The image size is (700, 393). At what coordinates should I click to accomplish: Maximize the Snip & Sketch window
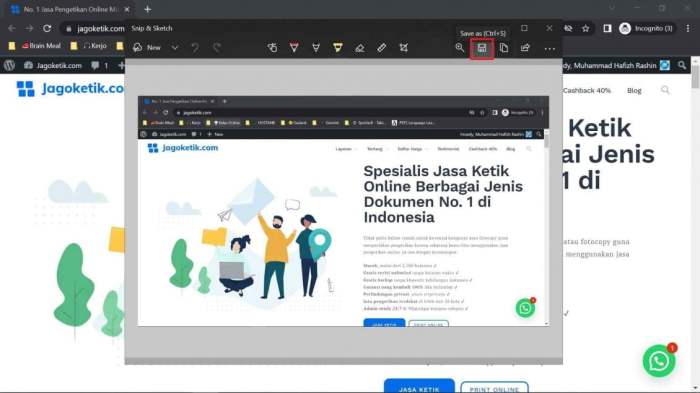[524, 28]
